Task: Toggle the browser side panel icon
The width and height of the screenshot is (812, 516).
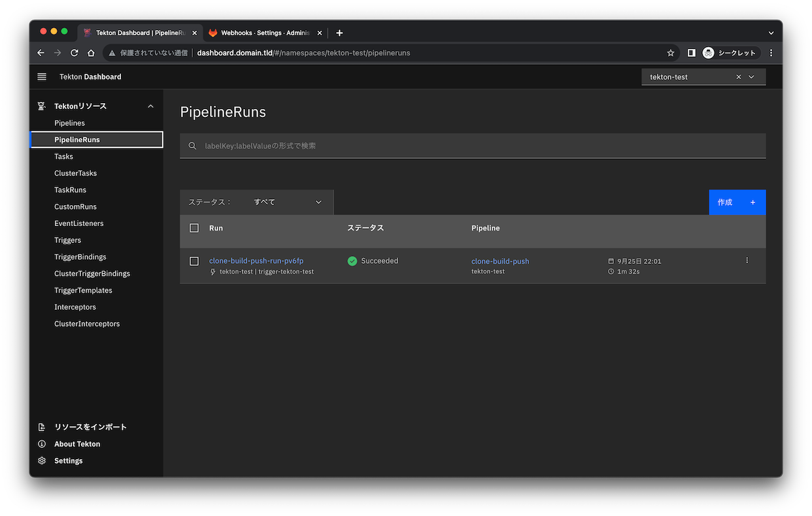Action: (x=692, y=53)
